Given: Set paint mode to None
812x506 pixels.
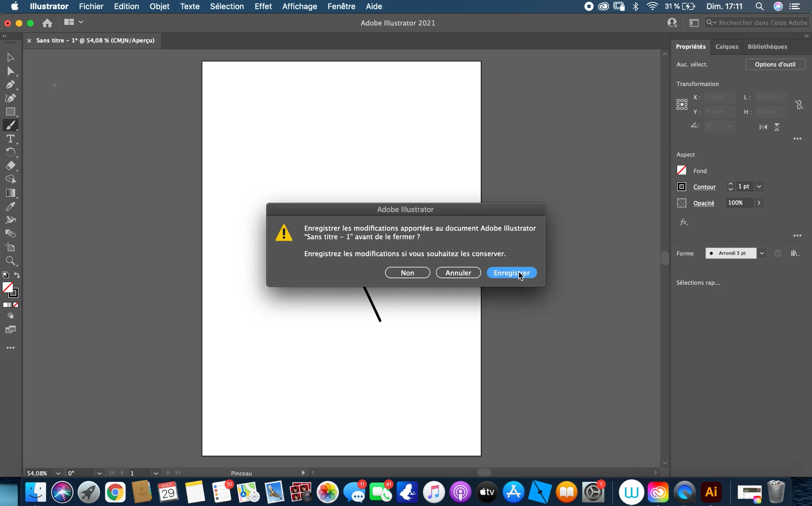Looking at the screenshot, I should coord(16,305).
